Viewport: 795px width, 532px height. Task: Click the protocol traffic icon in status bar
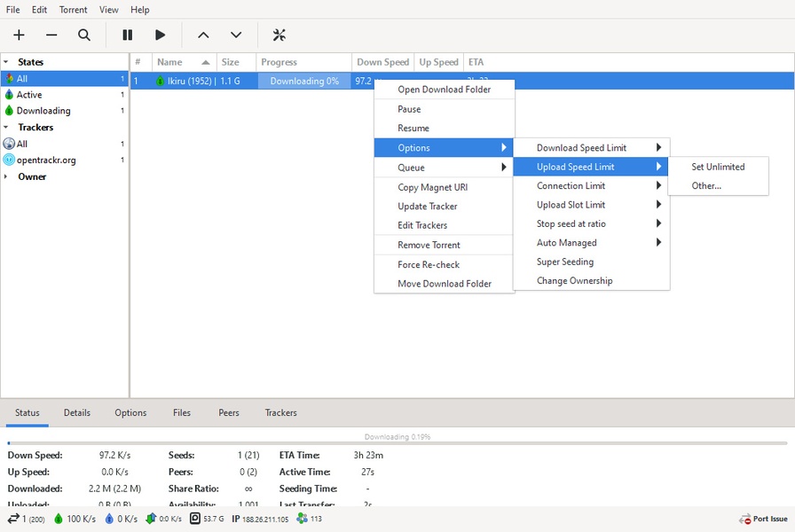pos(151,519)
